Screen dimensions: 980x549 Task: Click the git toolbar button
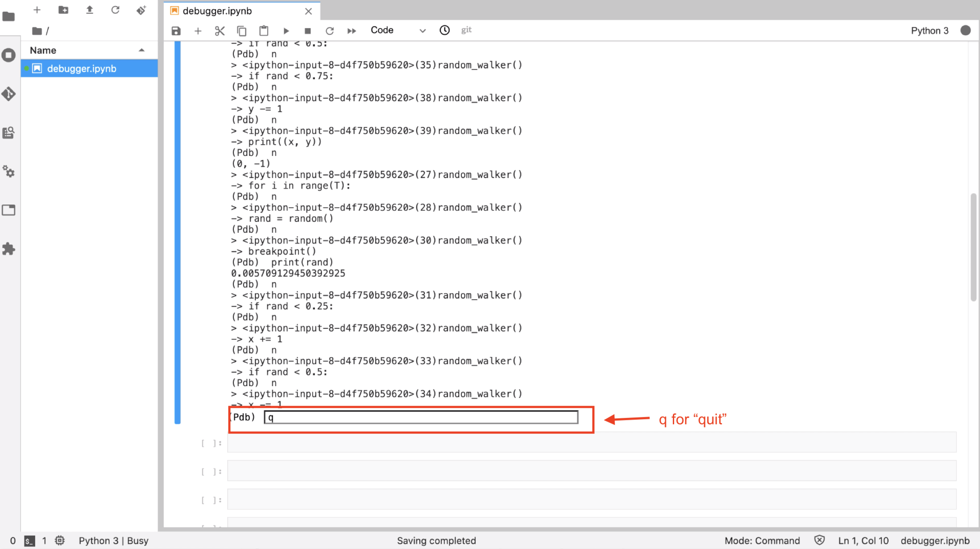tap(466, 30)
